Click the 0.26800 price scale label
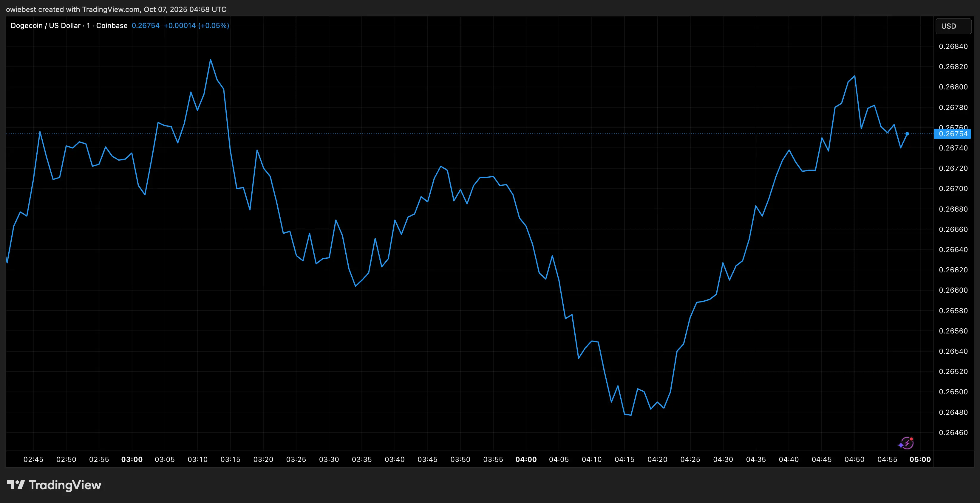The width and height of the screenshot is (980, 503). coord(953,87)
